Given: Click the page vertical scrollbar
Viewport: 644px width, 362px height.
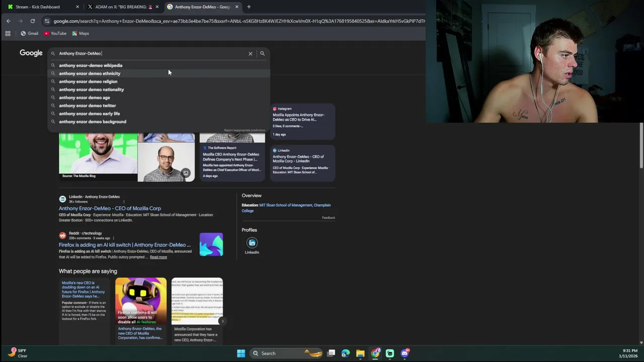Looking at the screenshot, I should pos(641,146).
